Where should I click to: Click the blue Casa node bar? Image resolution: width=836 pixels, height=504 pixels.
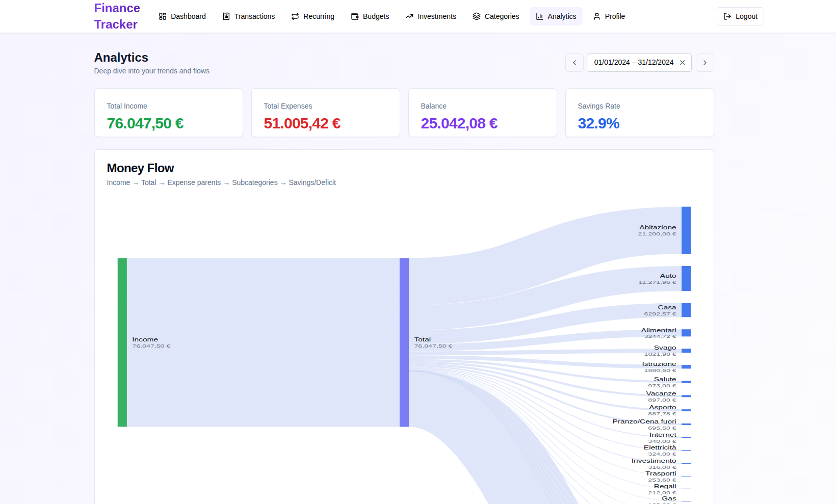(x=686, y=310)
